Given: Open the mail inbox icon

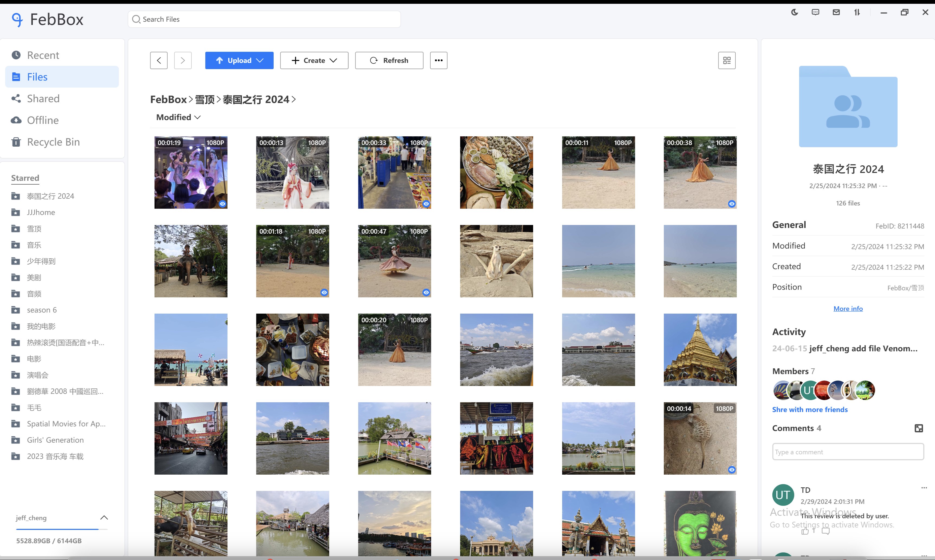Looking at the screenshot, I should tap(836, 12).
